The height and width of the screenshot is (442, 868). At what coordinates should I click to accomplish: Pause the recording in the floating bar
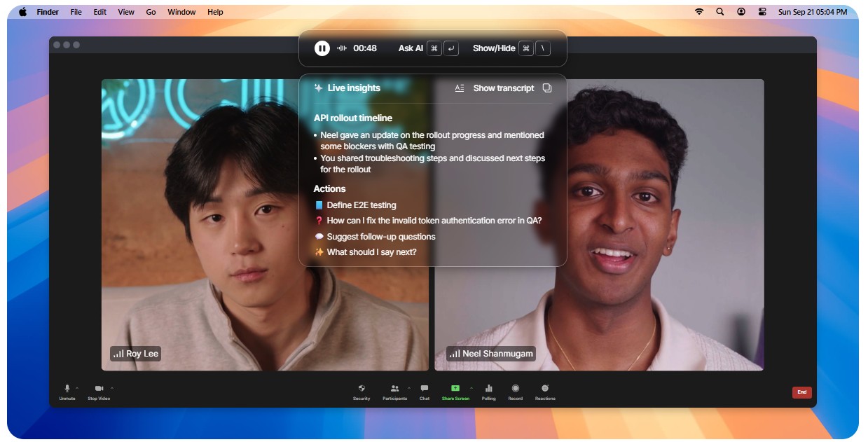click(322, 48)
